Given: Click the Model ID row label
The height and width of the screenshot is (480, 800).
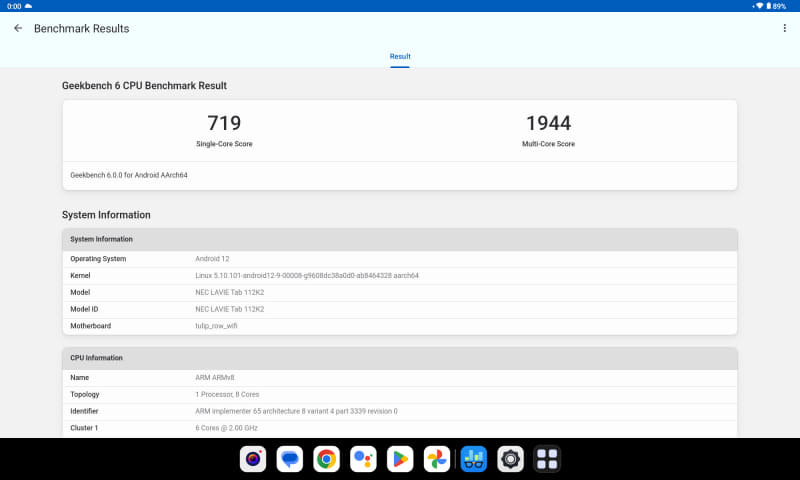Looking at the screenshot, I should pos(84,309).
